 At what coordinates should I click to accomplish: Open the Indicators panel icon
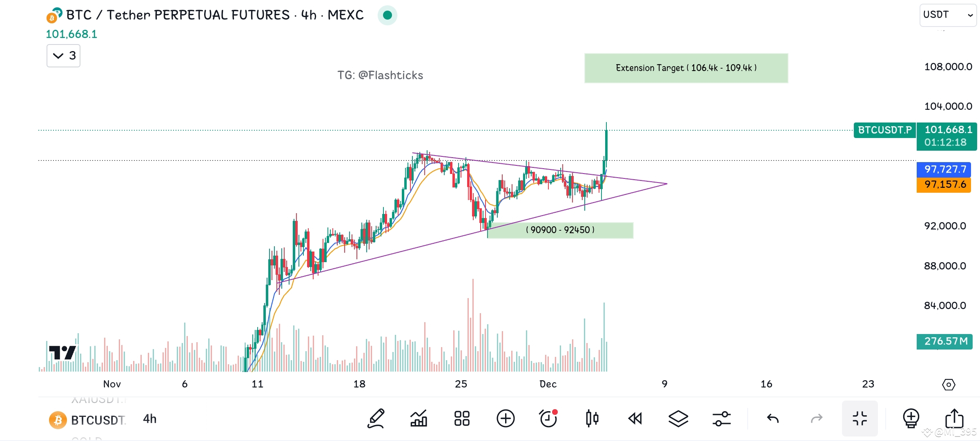pyautogui.click(x=419, y=419)
